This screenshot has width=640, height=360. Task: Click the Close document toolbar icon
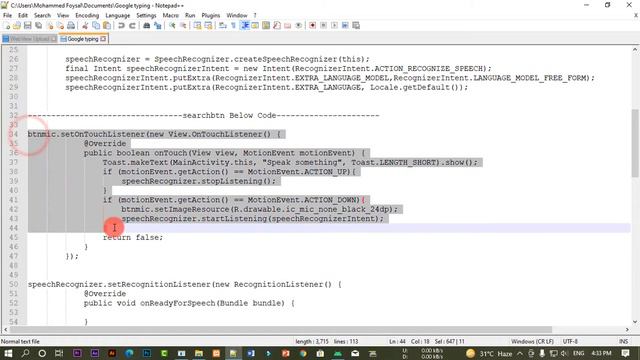point(49,25)
